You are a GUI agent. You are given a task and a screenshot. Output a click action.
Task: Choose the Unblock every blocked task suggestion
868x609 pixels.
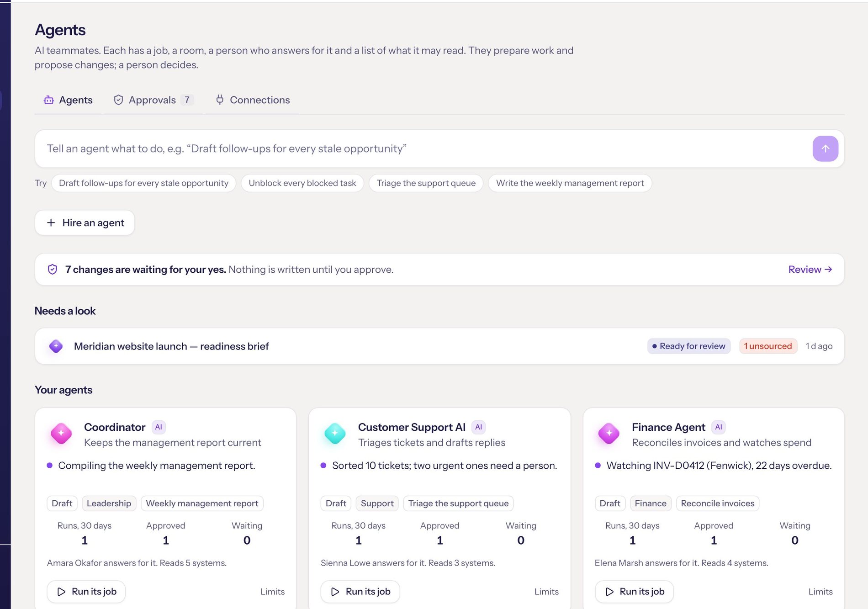point(302,183)
